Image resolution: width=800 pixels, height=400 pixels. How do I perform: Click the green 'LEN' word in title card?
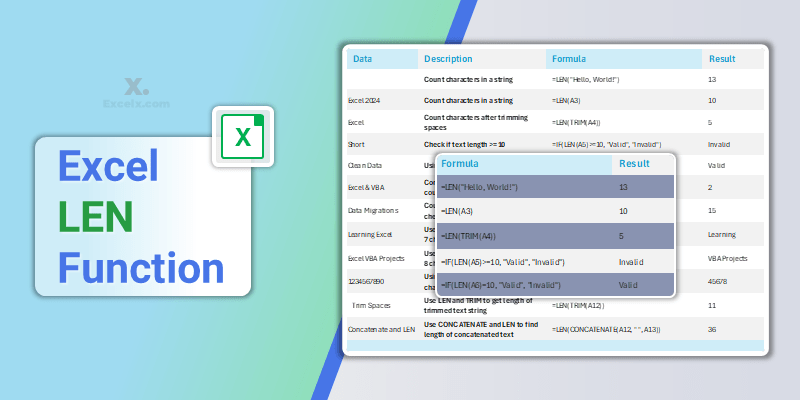(x=96, y=216)
